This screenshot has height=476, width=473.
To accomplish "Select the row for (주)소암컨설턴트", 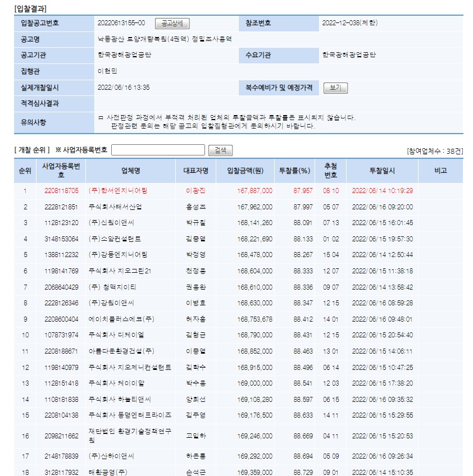I will (x=239, y=239).
